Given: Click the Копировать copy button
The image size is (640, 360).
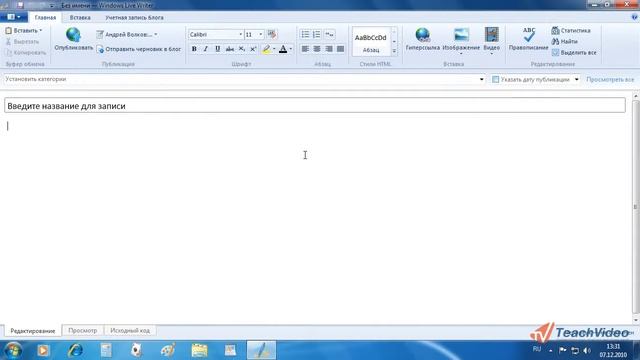Looking at the screenshot, I should click(x=26, y=53).
